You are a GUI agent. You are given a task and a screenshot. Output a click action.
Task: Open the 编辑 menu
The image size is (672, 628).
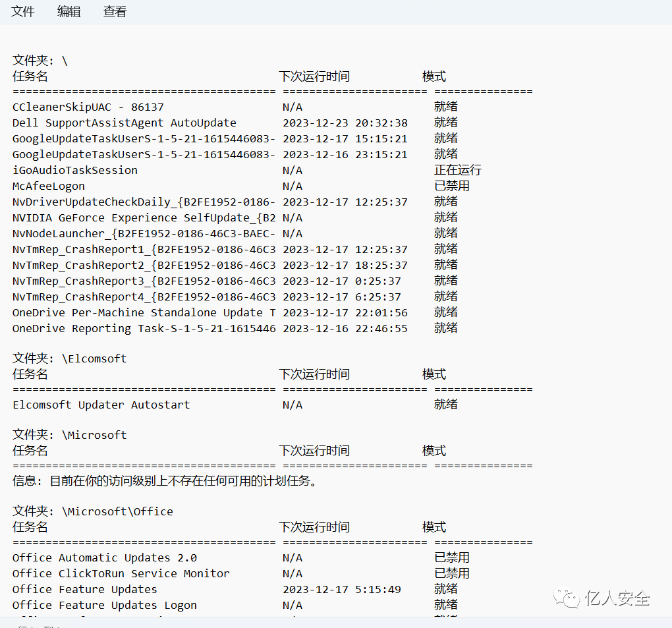click(x=69, y=12)
